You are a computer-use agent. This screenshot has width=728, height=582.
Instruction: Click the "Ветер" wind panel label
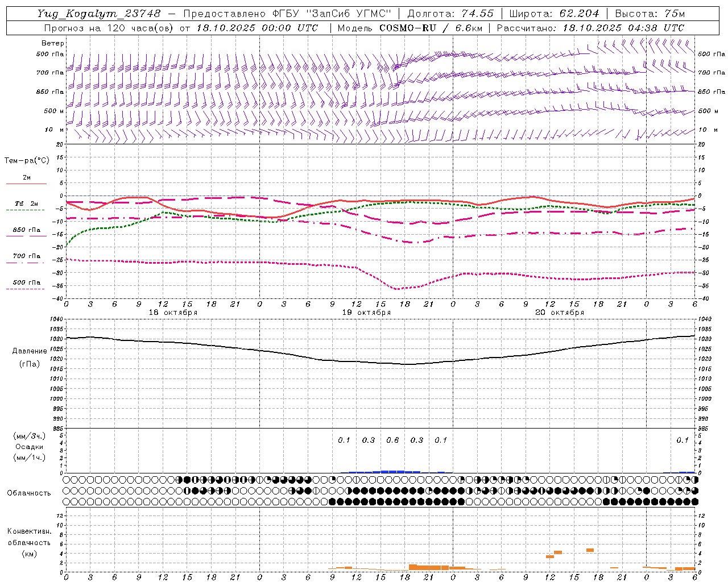53,43
